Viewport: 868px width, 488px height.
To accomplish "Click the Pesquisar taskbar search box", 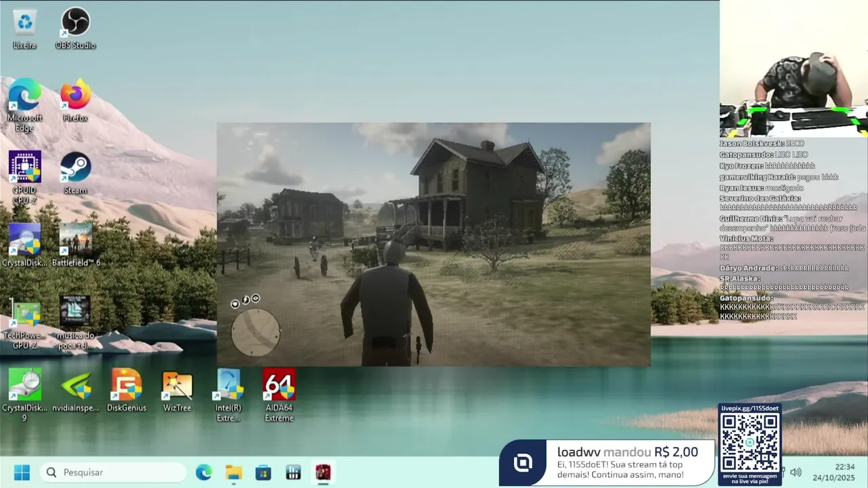I will 113,472.
